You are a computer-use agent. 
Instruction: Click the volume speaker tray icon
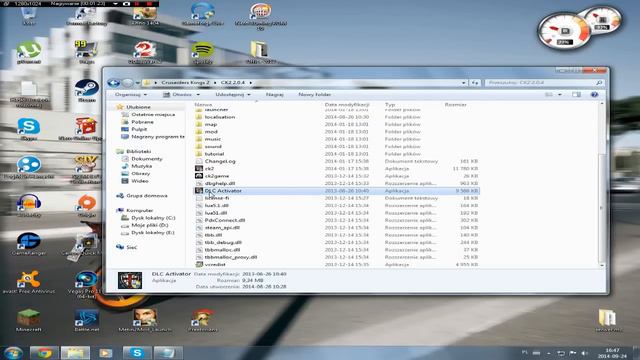point(584,353)
